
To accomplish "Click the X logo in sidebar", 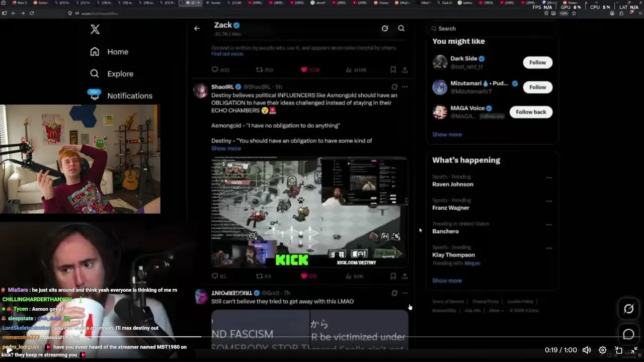I will tap(95, 29).
